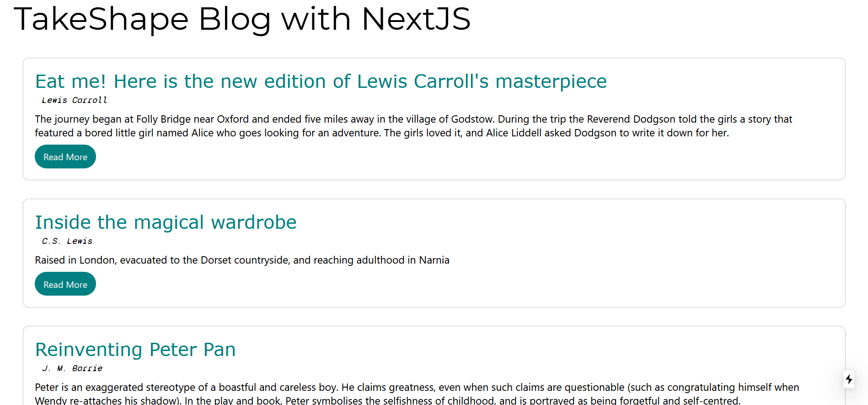Click the 'Raised in London' excerpt text
868x405 pixels.
point(242,260)
